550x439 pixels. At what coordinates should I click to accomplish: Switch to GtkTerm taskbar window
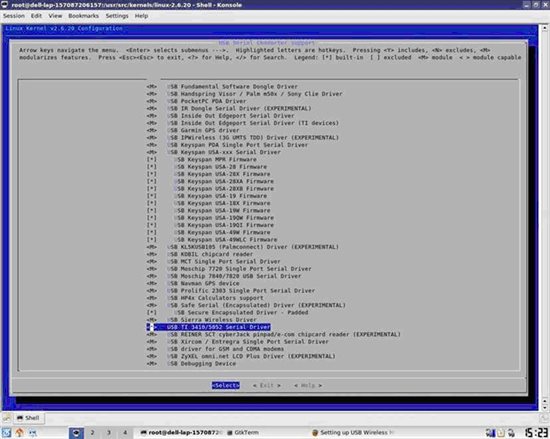(243, 433)
